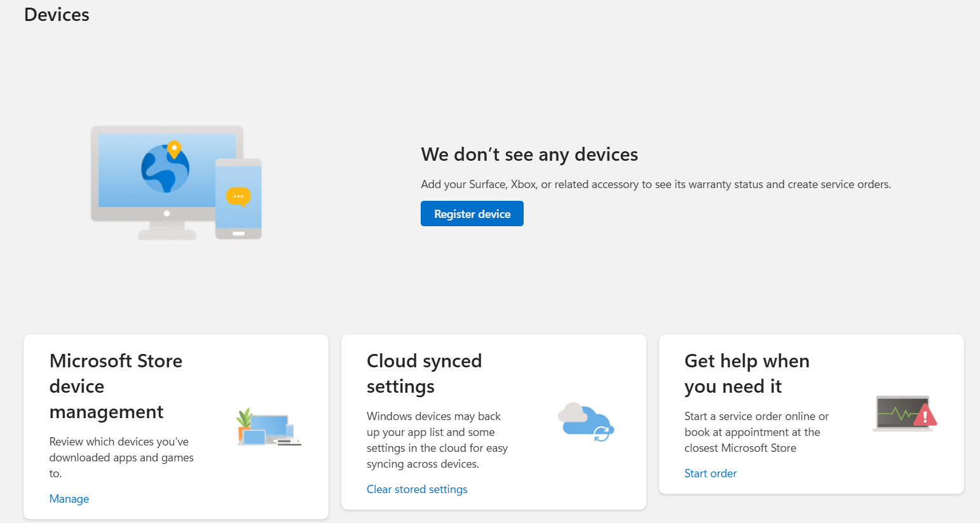Click the laptop warning alert icon

pos(905,413)
